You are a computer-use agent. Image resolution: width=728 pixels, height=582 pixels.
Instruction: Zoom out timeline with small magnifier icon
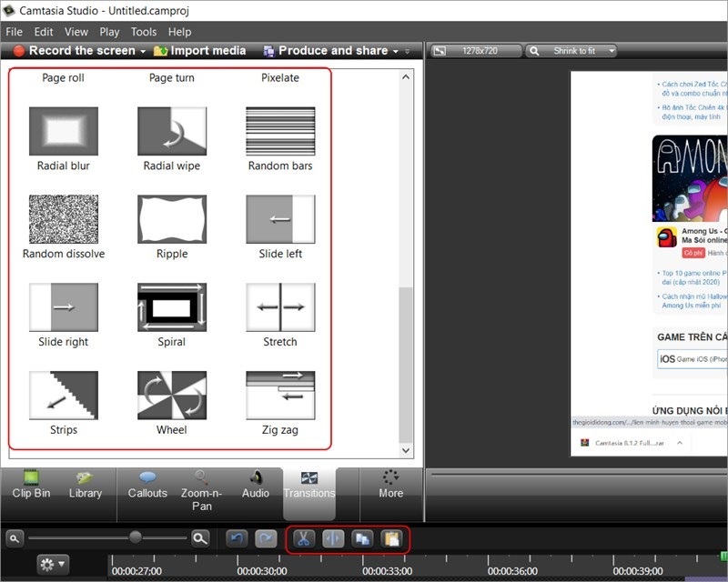[15, 538]
